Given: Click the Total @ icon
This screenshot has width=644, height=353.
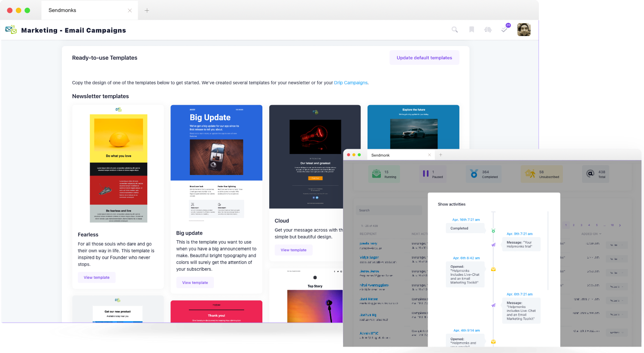Looking at the screenshot, I should point(590,174).
